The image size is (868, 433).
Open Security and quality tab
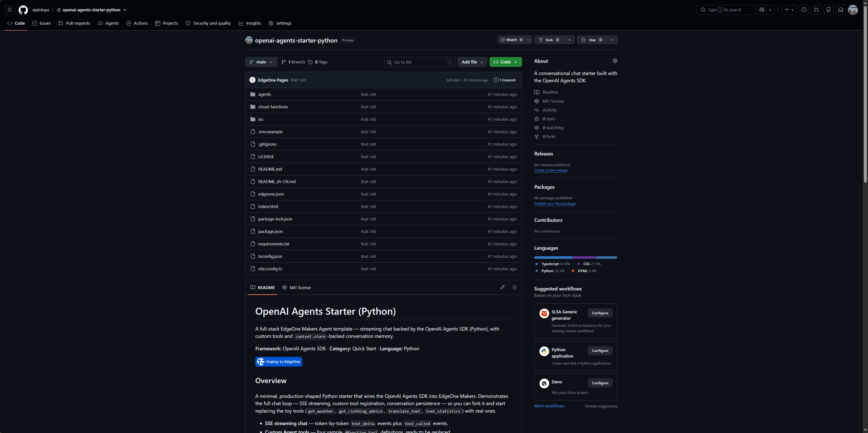(208, 23)
